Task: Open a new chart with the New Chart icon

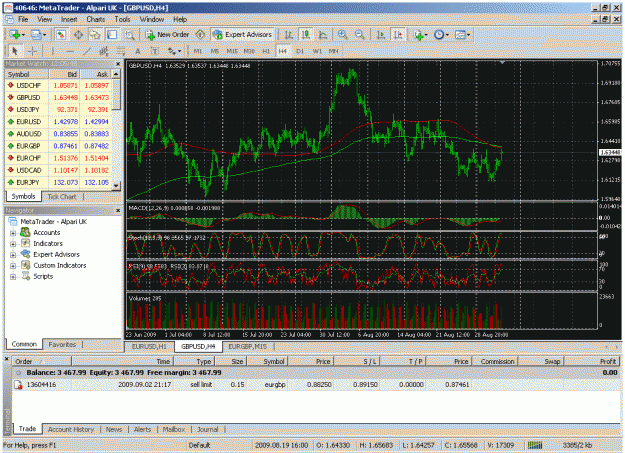Action: point(16,35)
